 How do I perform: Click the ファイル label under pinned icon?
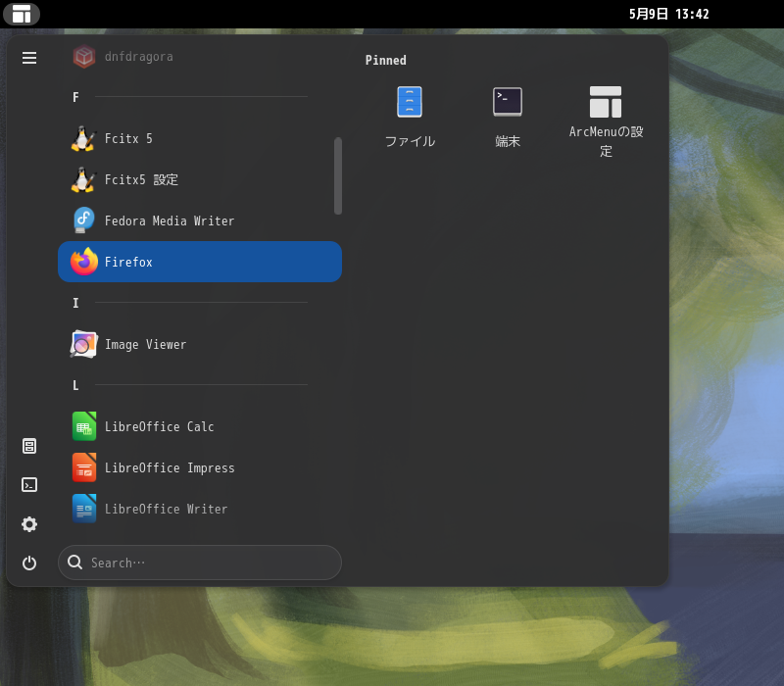coord(410,141)
